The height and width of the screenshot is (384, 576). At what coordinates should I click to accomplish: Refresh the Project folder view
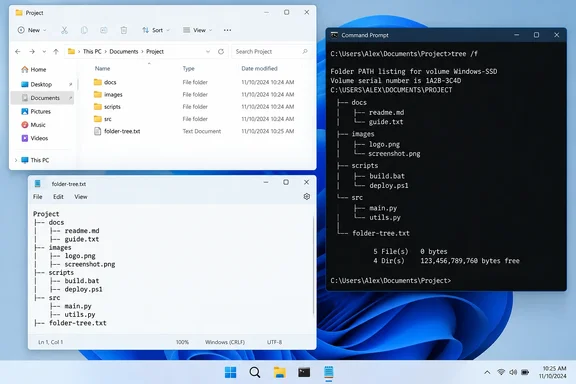221,51
